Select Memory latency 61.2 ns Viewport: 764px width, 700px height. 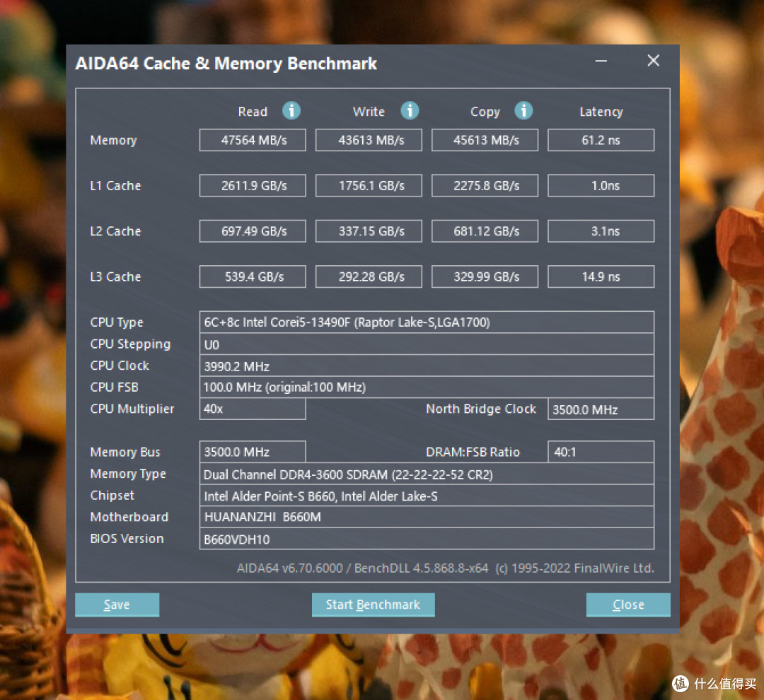tap(601, 140)
